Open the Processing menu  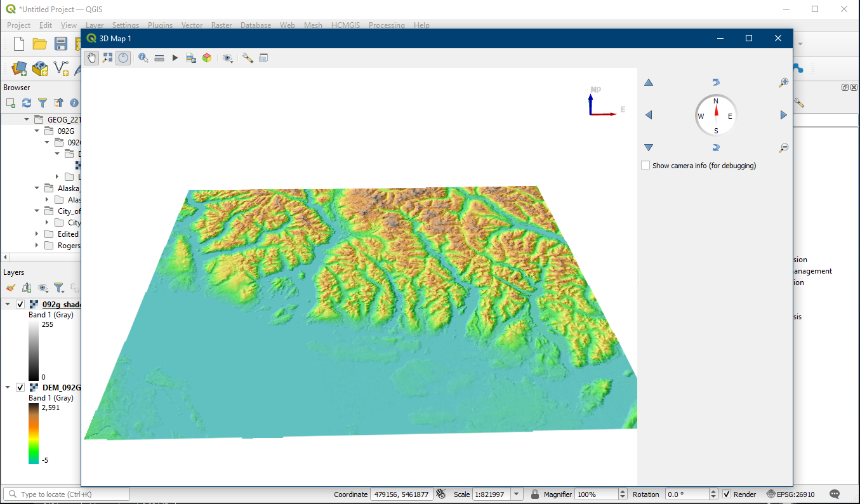click(x=386, y=25)
